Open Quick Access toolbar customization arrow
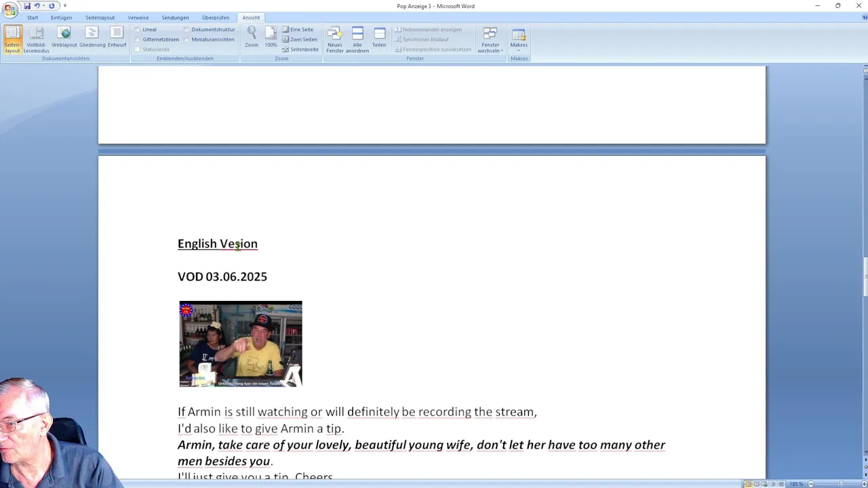 65,5
